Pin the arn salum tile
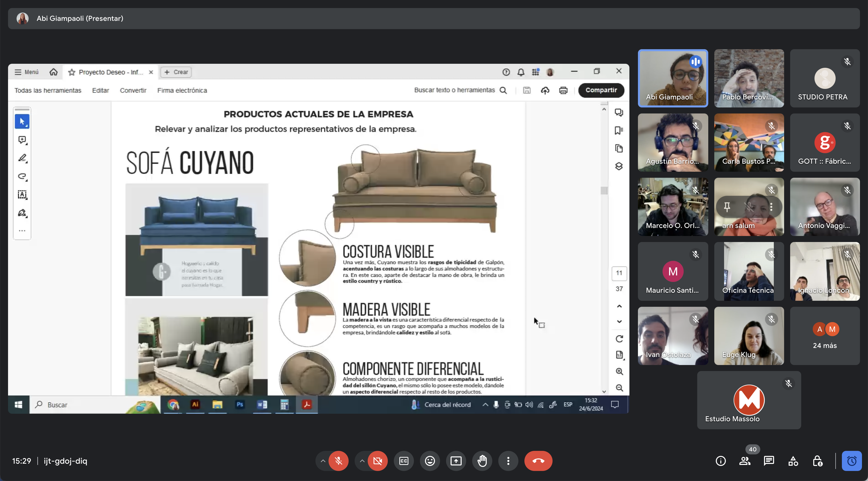 click(727, 207)
